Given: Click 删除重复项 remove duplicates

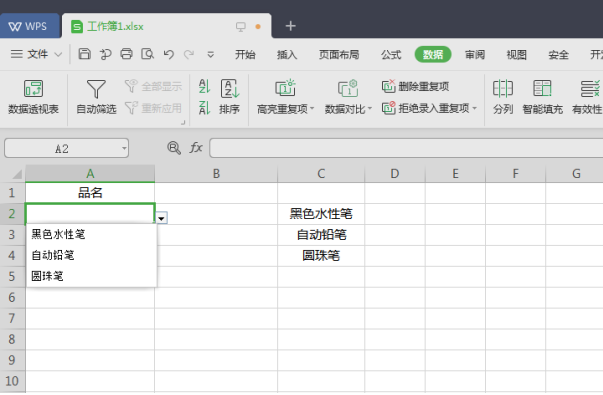Looking at the screenshot, I should [x=415, y=86].
